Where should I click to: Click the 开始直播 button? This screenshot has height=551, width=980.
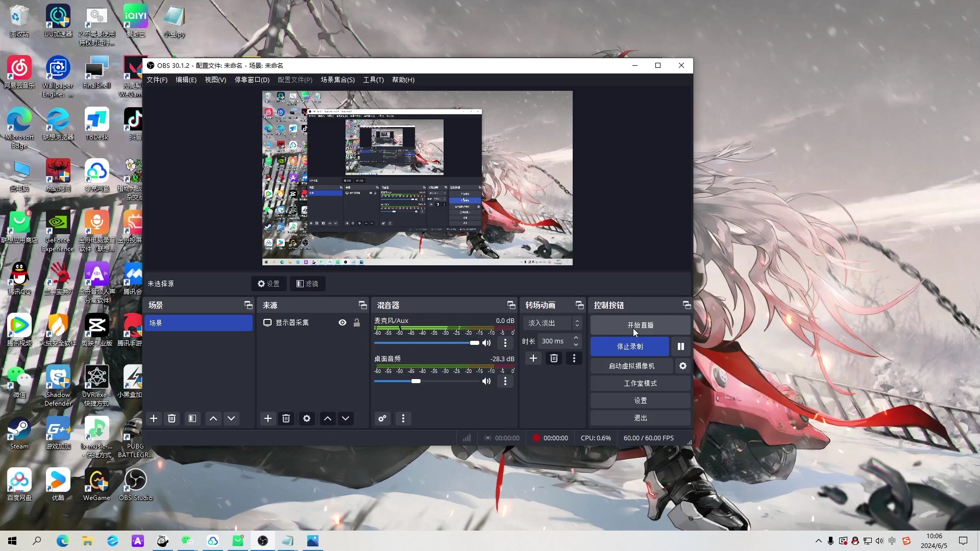tap(641, 325)
